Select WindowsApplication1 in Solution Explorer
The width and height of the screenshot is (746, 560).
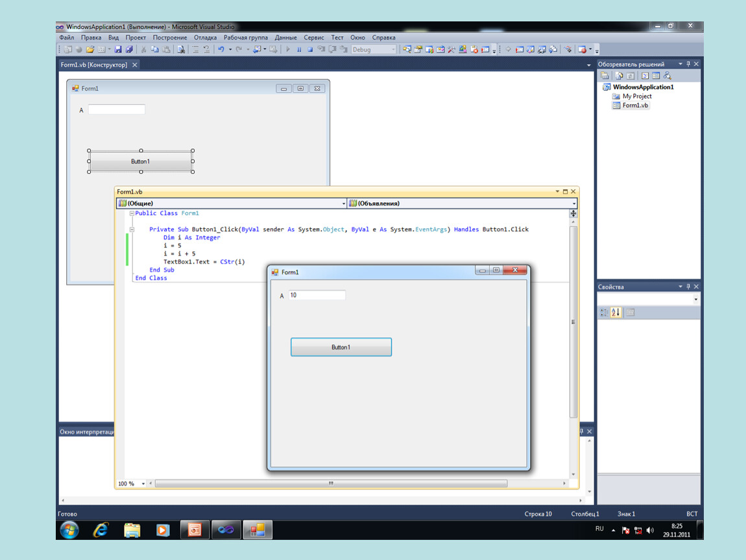[643, 87]
